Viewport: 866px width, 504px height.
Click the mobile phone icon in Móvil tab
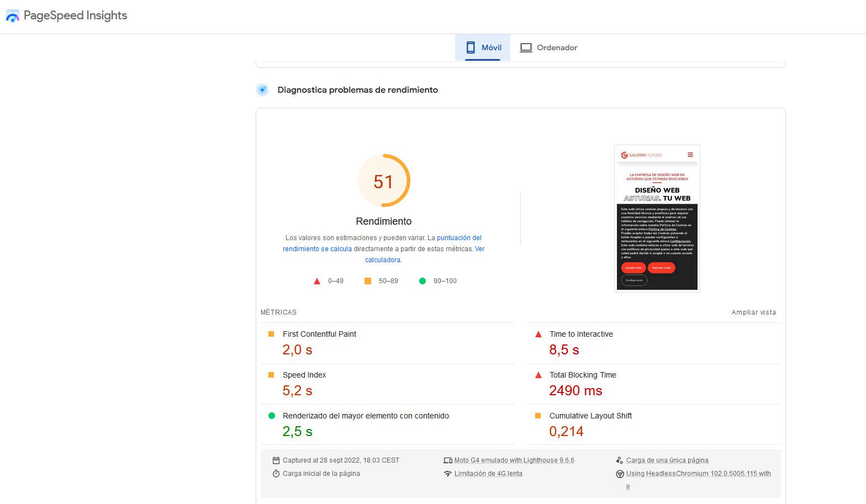tap(471, 47)
